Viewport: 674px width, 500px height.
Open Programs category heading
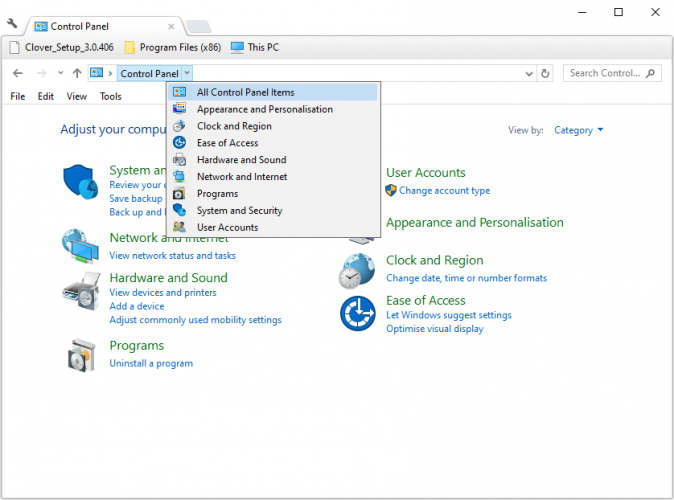tap(137, 345)
